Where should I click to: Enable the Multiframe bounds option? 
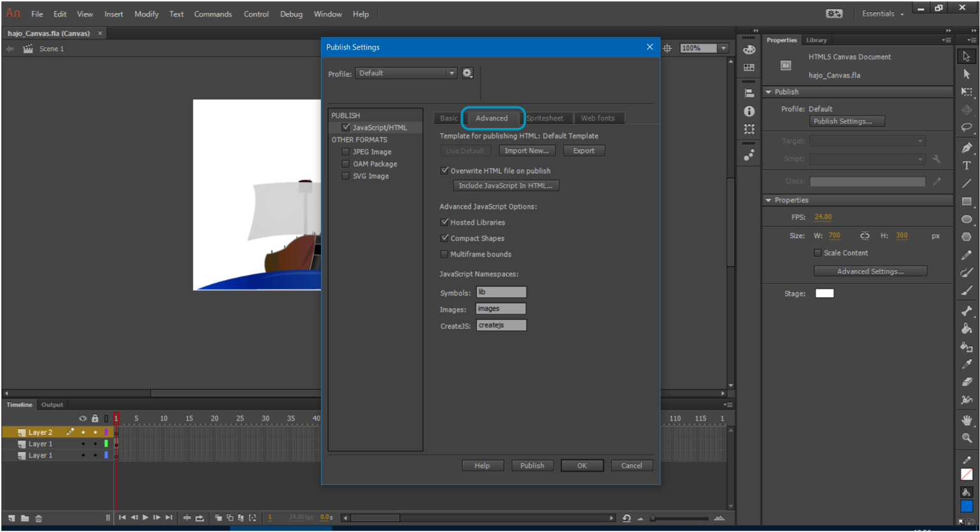click(444, 254)
